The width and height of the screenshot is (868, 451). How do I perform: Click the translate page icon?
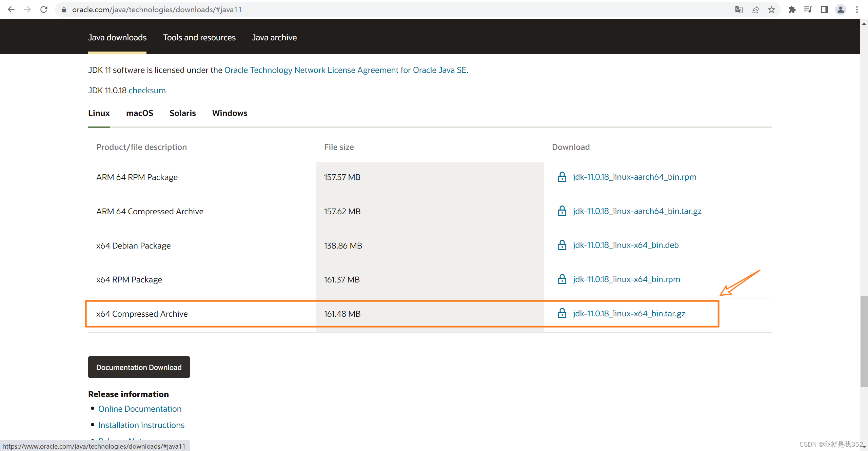tap(739, 9)
